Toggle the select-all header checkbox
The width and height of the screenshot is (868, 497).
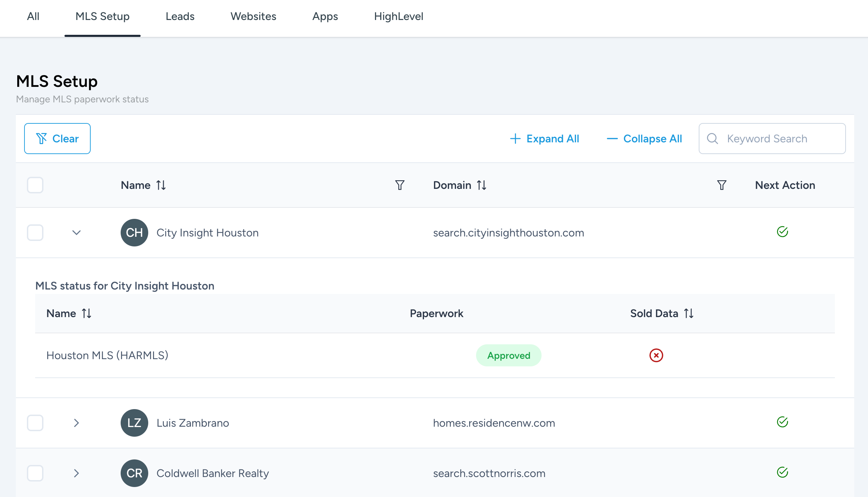tap(35, 185)
